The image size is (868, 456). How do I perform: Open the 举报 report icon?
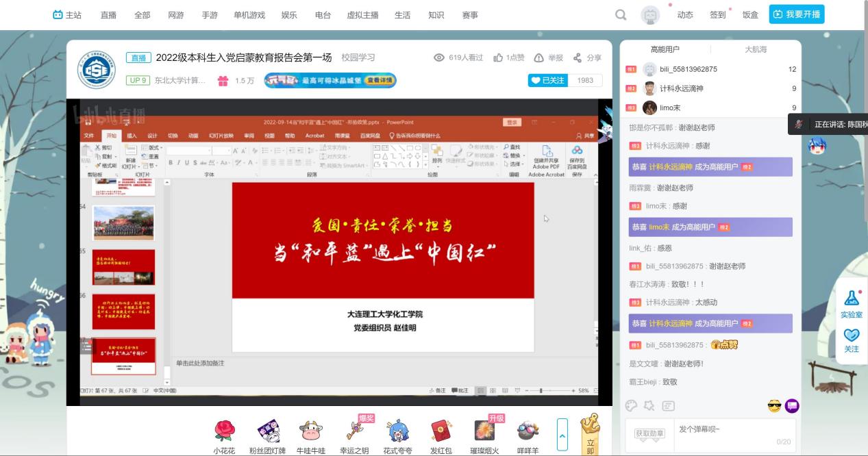point(539,58)
